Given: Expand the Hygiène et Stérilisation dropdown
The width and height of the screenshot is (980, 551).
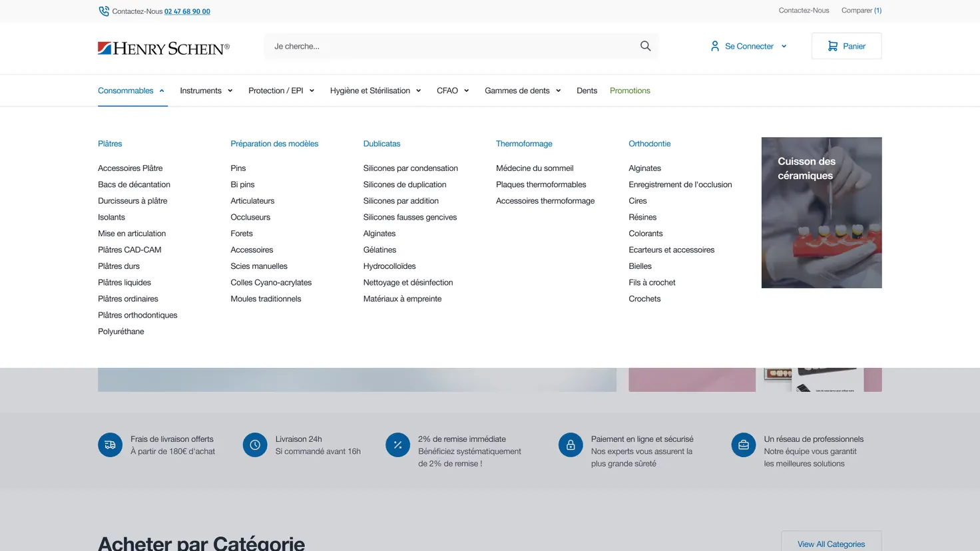Looking at the screenshot, I should tap(418, 91).
